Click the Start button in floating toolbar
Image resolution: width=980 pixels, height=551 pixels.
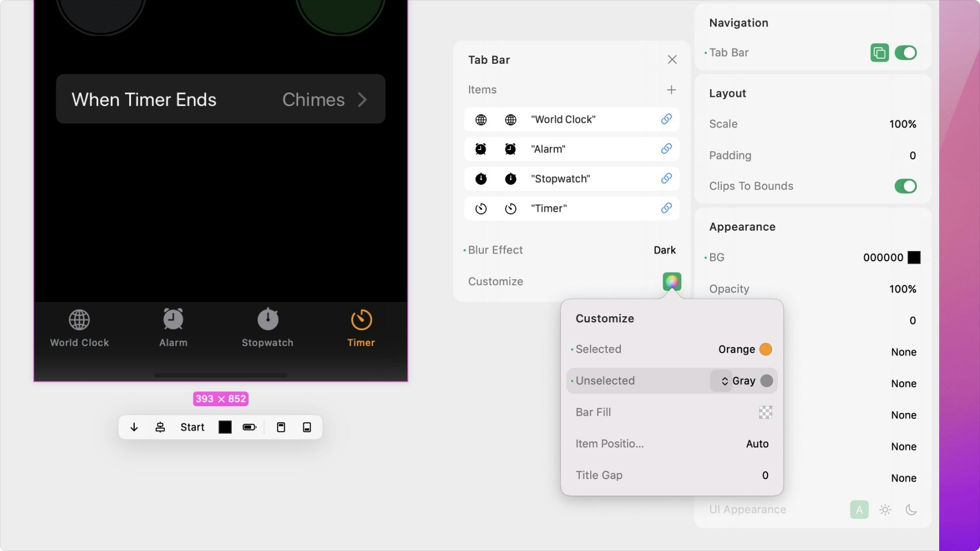tap(192, 427)
